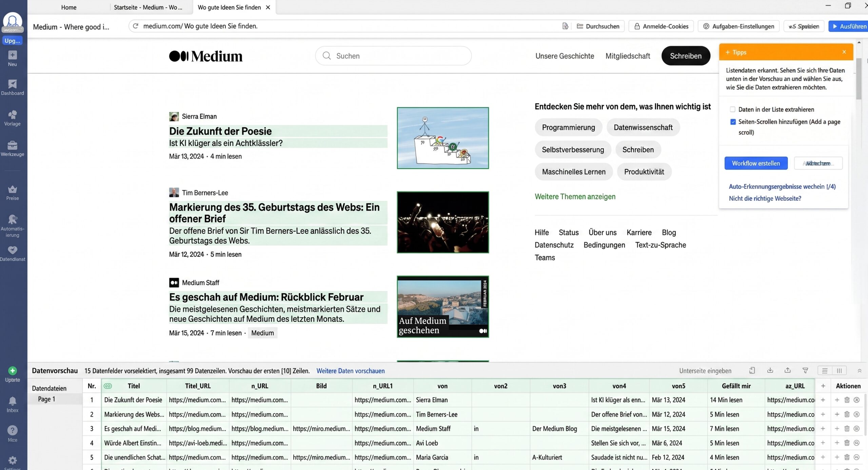Open Automatisierung in the sidebar
This screenshot has width=868, height=470.
pos(12,226)
